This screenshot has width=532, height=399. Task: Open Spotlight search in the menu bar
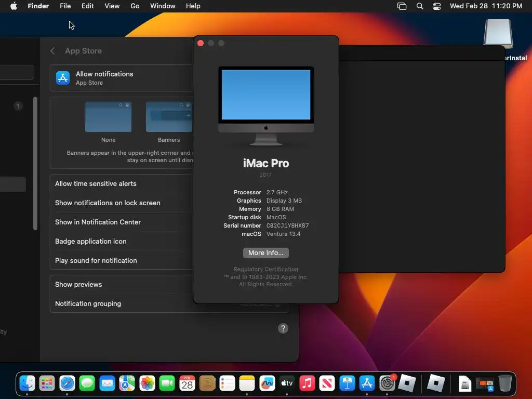tap(420, 6)
